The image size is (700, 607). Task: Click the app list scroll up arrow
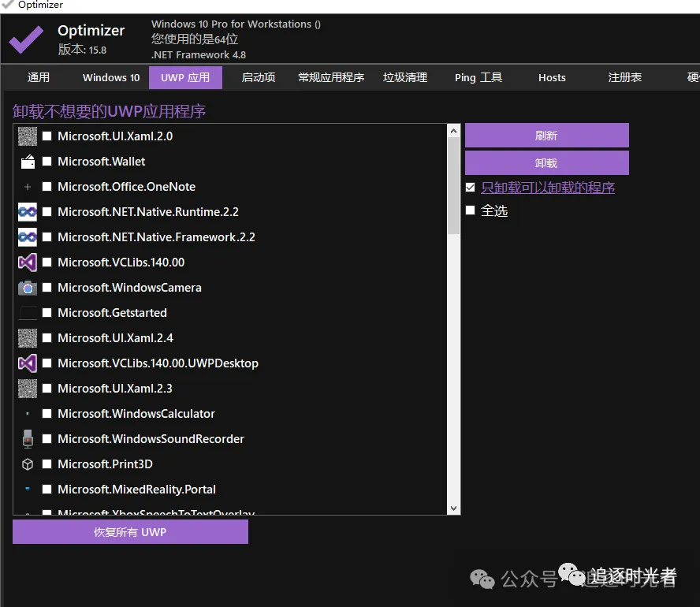[x=453, y=131]
